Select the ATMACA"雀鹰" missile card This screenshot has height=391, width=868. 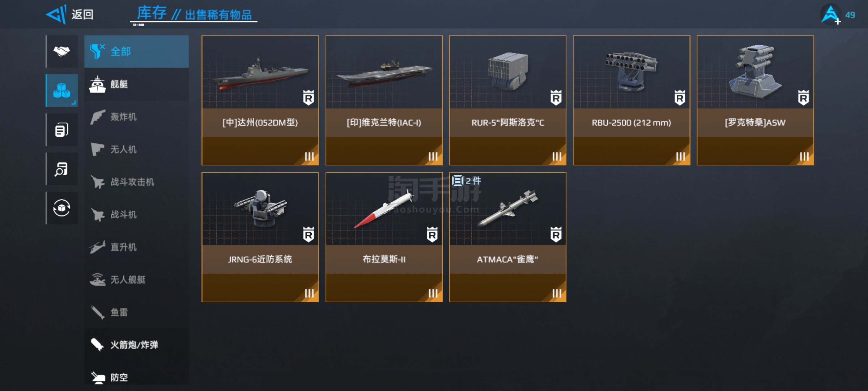point(508,237)
